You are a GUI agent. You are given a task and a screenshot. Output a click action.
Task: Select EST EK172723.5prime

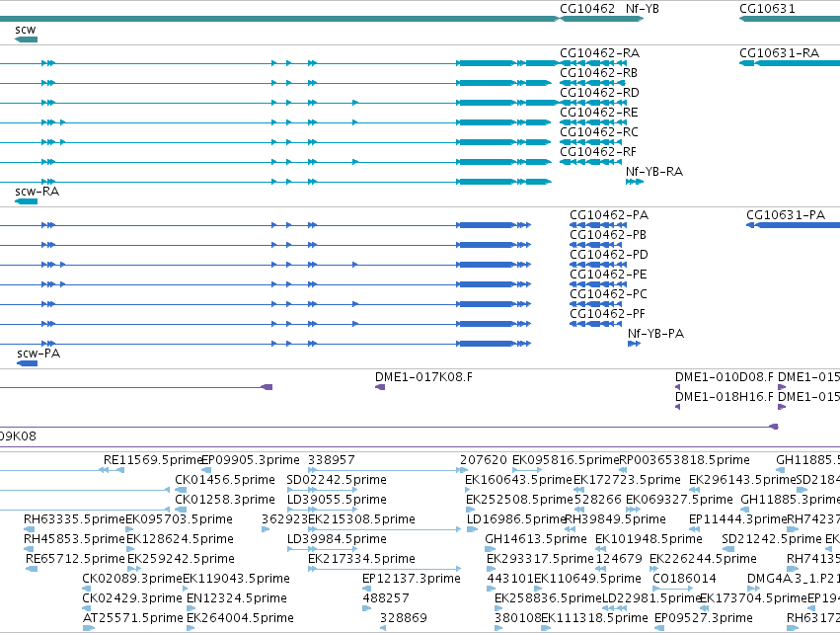[627, 480]
